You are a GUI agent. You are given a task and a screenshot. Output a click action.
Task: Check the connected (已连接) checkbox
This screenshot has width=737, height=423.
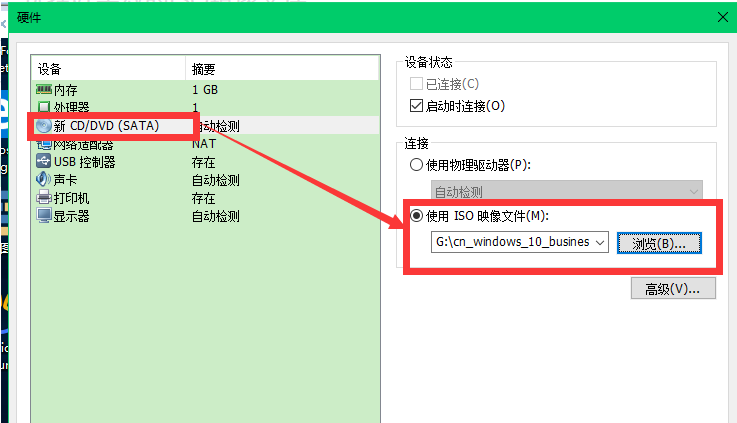coord(418,84)
